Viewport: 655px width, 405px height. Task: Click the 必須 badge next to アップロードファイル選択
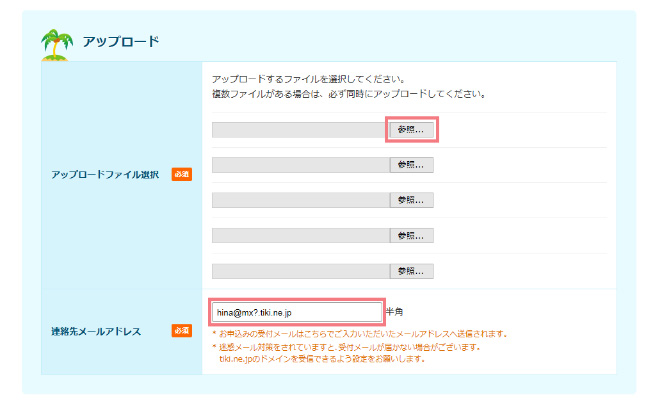(181, 174)
